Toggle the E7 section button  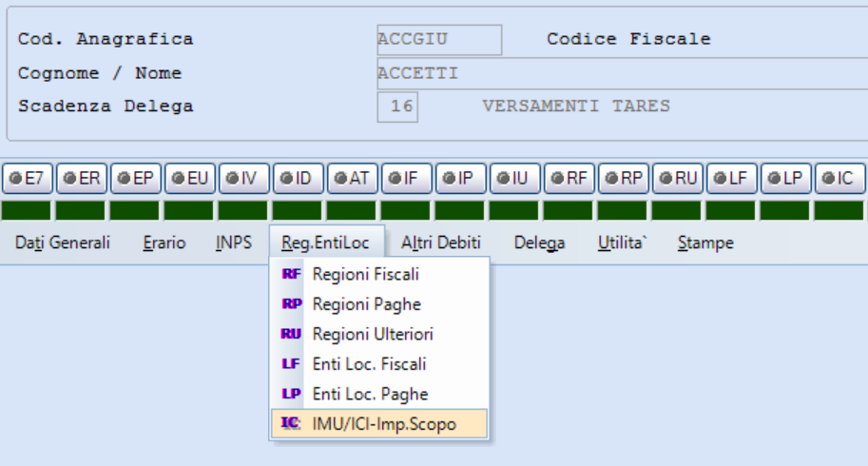[27, 178]
